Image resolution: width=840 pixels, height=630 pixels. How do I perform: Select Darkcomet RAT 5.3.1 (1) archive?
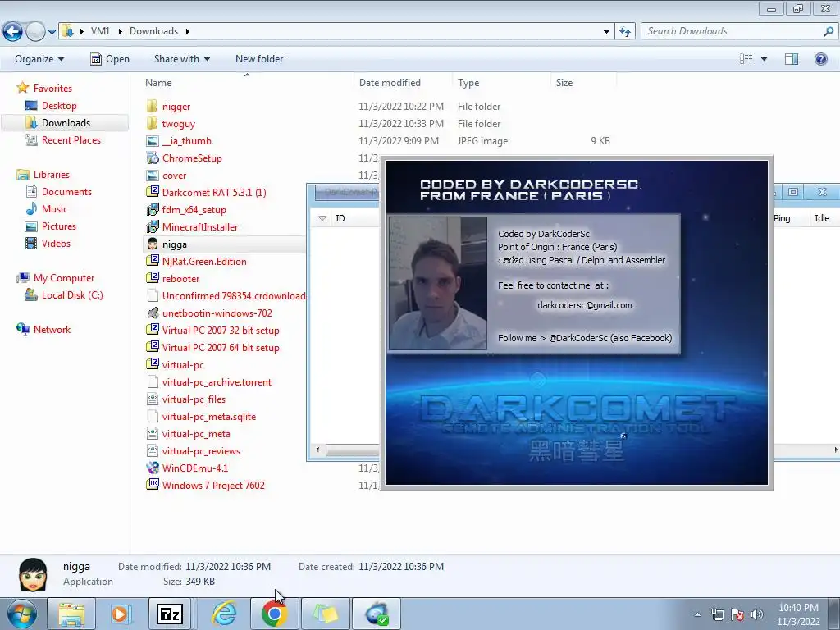click(x=214, y=192)
